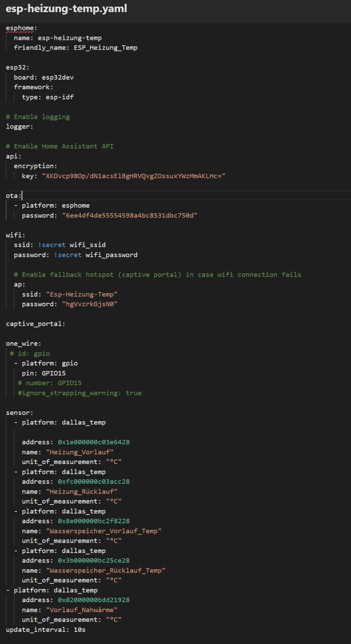The width and height of the screenshot is (351, 644).
Task: Click the pin value GPIO15
Action: click(54, 373)
